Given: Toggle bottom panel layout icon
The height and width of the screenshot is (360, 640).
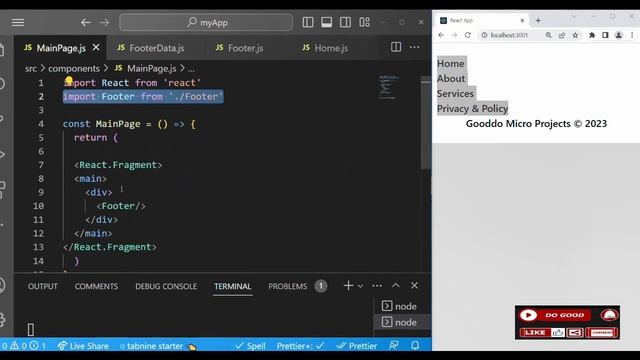Looking at the screenshot, I should pyautogui.click(x=327, y=22).
